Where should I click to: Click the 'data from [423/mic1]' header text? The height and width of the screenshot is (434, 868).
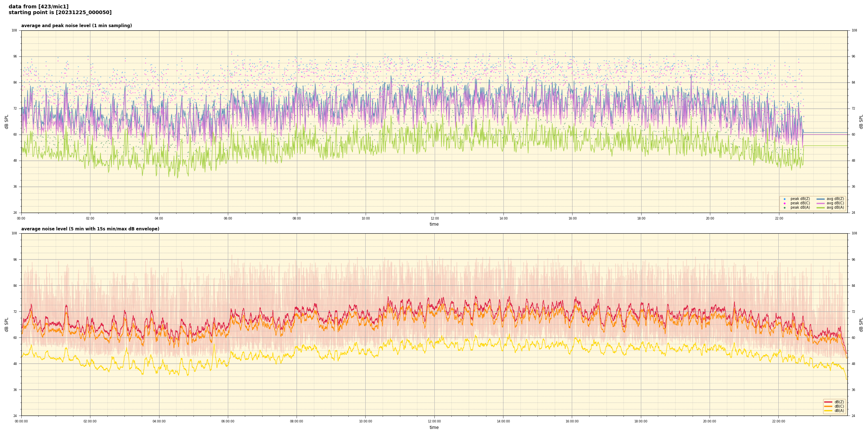38,7
